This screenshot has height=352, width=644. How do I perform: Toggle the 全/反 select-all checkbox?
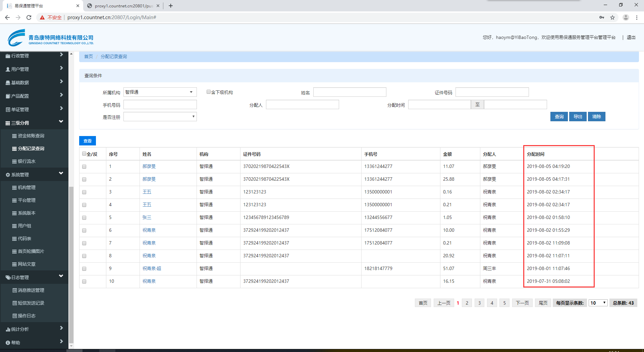pos(84,154)
